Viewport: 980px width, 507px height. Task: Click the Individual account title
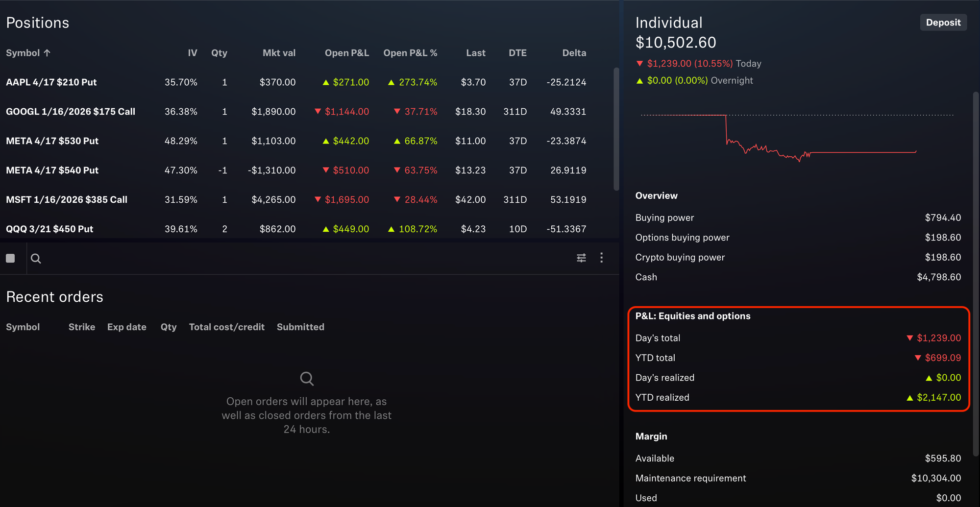tap(669, 23)
